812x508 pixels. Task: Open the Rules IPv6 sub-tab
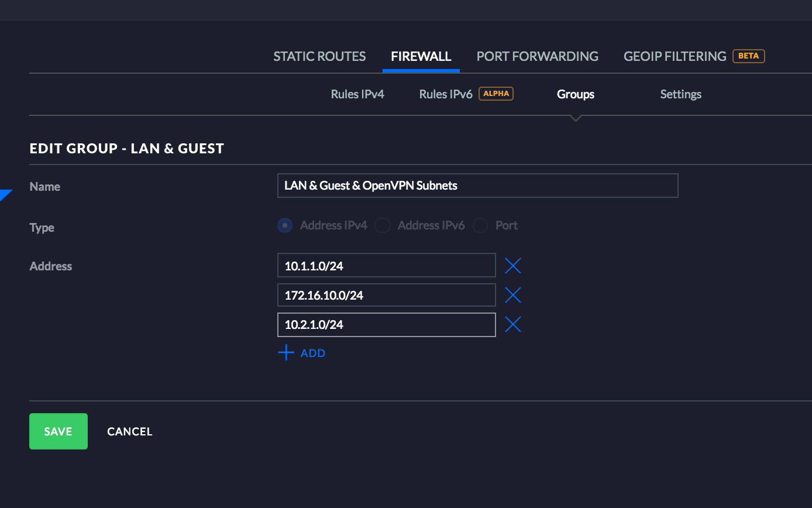click(x=446, y=94)
